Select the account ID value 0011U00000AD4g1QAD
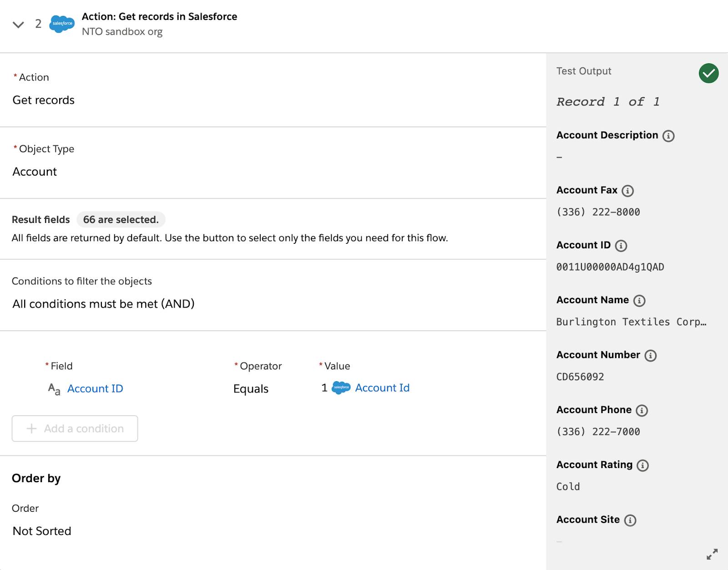Viewport: 728px width, 570px height. point(610,267)
